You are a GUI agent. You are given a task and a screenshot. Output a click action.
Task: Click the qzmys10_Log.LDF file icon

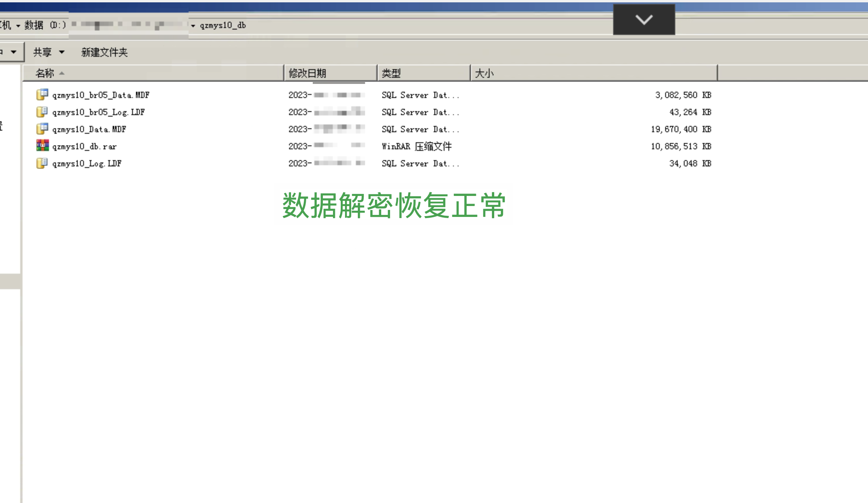[42, 163]
